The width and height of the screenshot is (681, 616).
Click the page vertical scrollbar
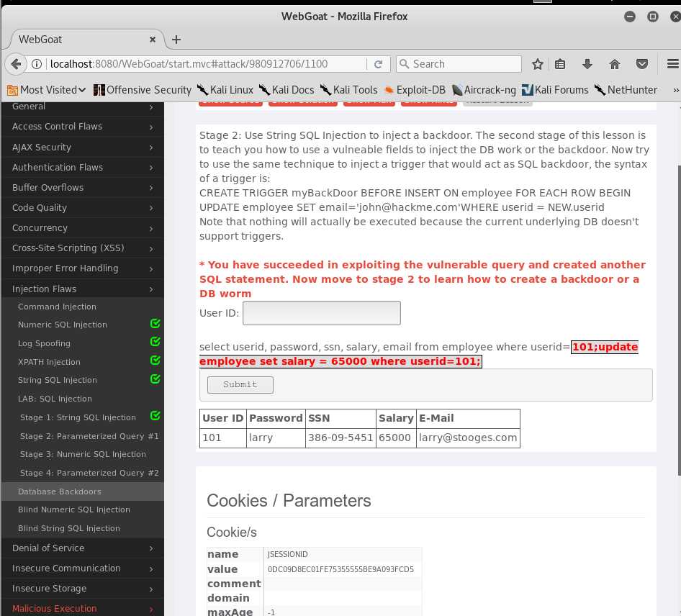pos(679,320)
